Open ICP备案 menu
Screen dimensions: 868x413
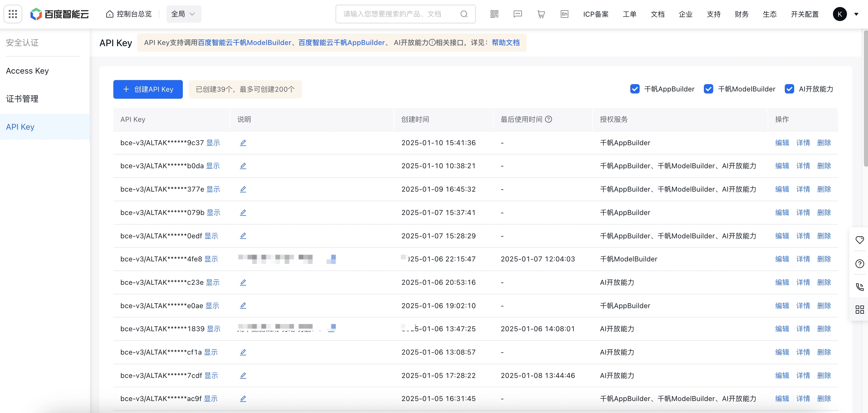tap(596, 14)
